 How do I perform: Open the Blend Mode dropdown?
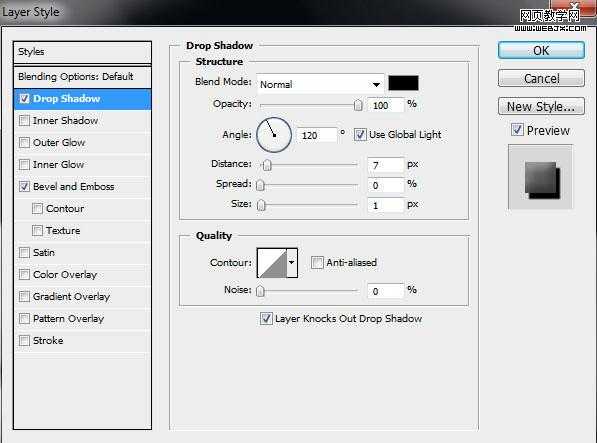(320, 84)
